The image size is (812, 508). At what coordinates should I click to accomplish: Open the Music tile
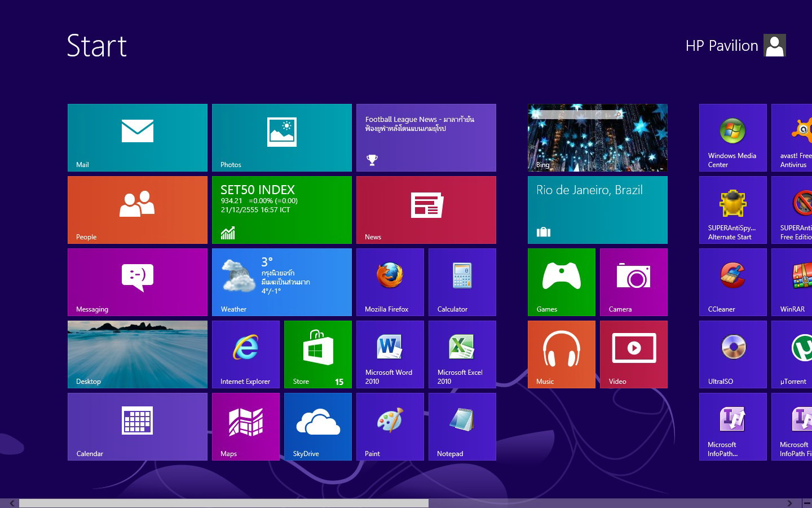(562, 354)
